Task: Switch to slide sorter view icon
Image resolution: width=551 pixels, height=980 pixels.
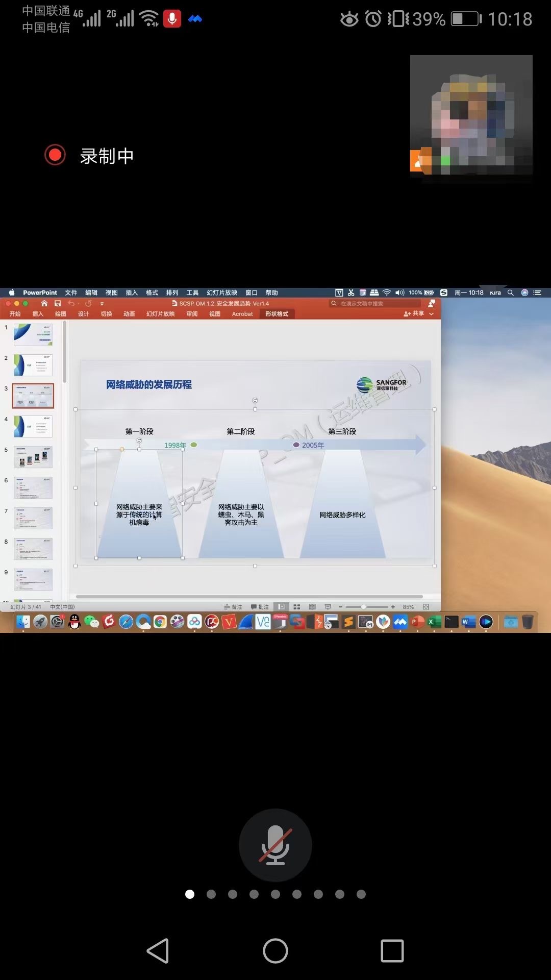Action: click(296, 607)
